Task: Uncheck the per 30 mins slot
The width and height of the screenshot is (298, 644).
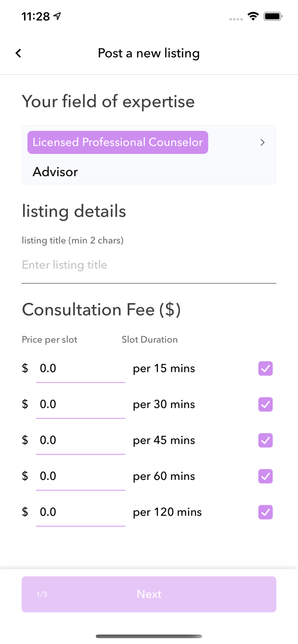Action: (265, 404)
